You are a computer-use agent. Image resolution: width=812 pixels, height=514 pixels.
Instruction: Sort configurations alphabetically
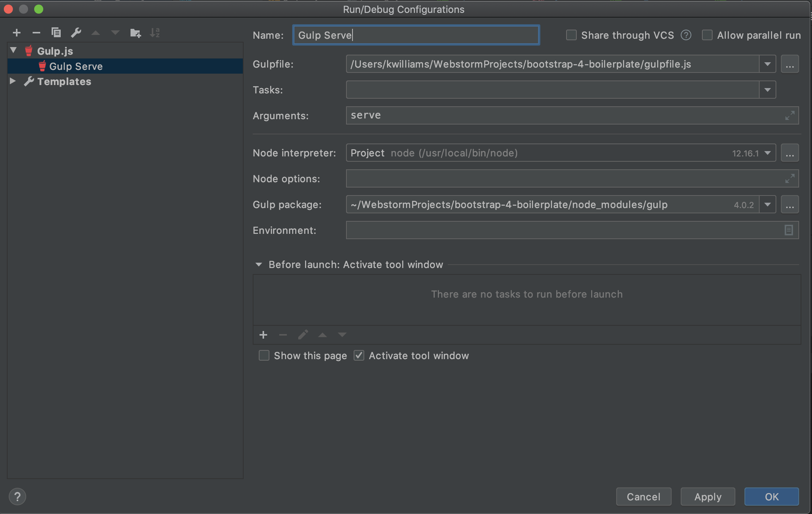pos(155,33)
